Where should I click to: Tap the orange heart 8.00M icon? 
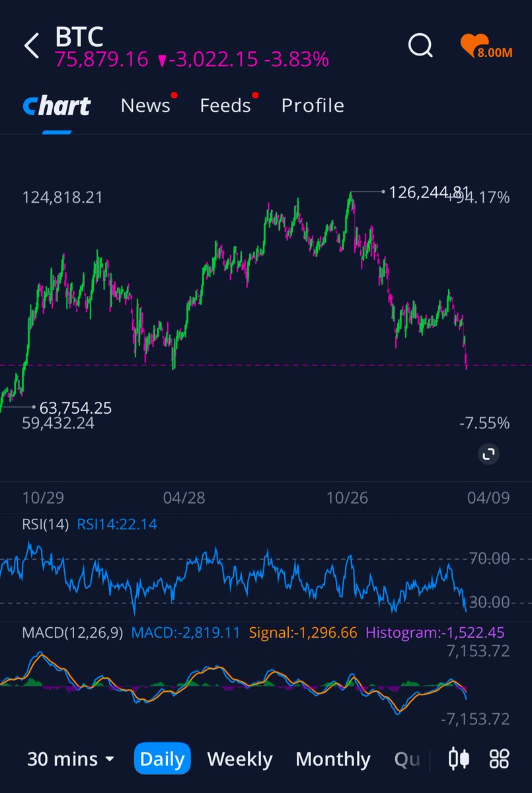487,48
